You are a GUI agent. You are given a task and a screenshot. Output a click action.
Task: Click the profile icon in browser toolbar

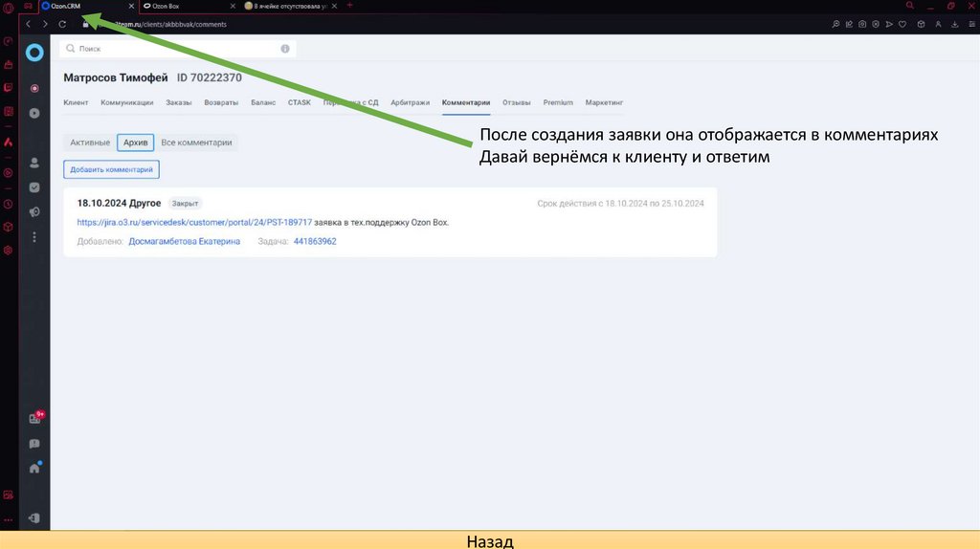coord(938,24)
